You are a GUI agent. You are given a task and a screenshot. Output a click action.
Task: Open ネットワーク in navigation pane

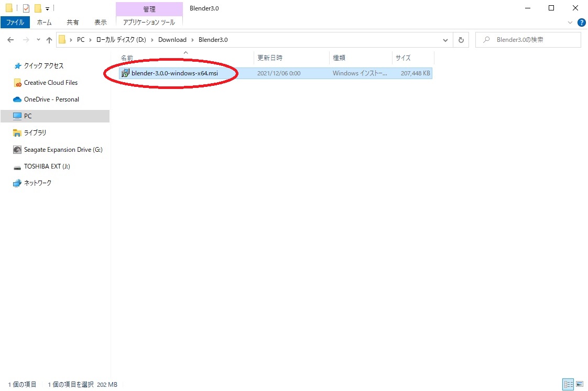coord(38,183)
